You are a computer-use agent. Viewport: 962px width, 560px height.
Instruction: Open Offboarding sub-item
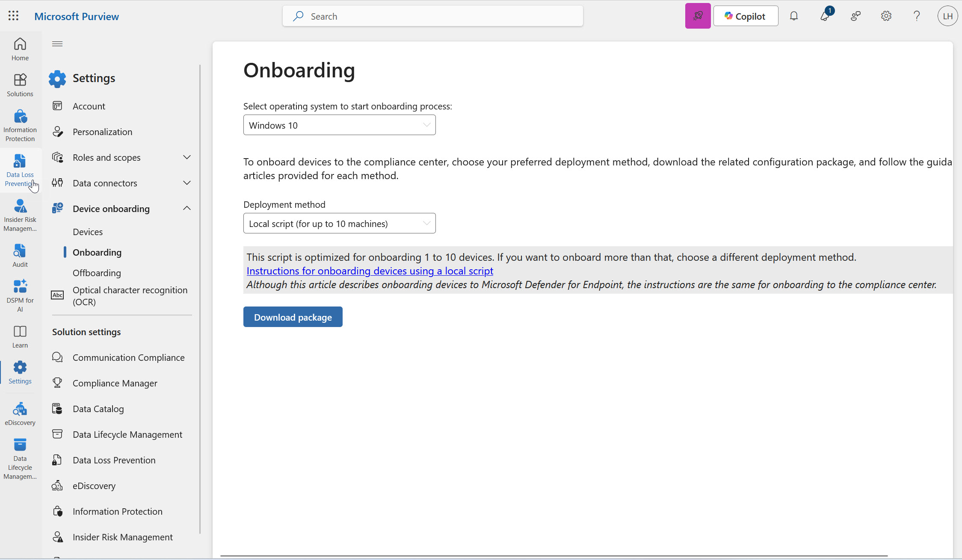pos(97,273)
